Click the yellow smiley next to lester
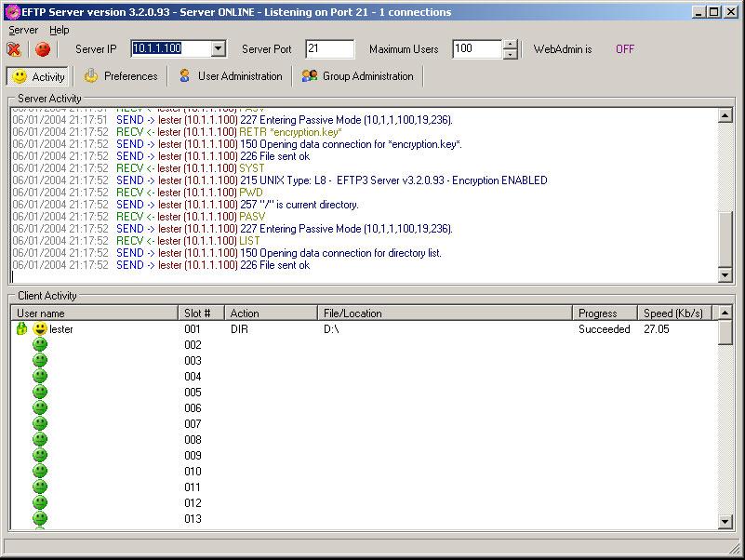Viewport: 745px width, 560px height. 40,328
